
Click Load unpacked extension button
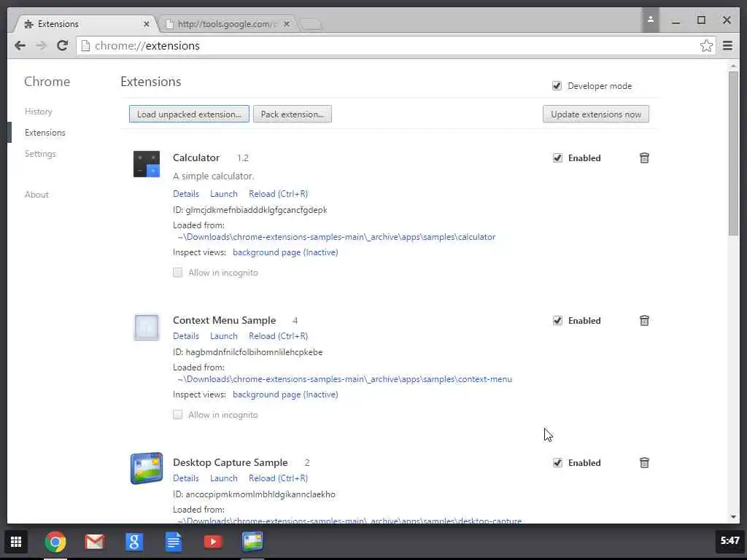click(x=189, y=114)
